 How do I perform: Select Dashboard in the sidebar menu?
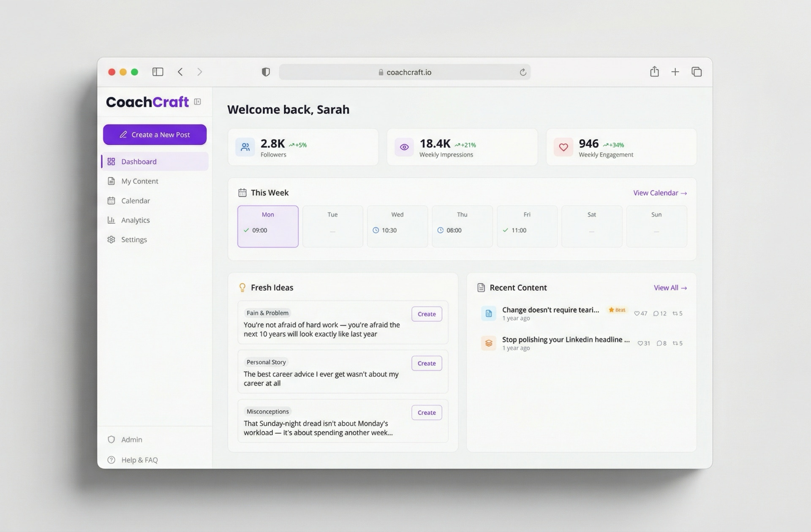[x=139, y=161]
